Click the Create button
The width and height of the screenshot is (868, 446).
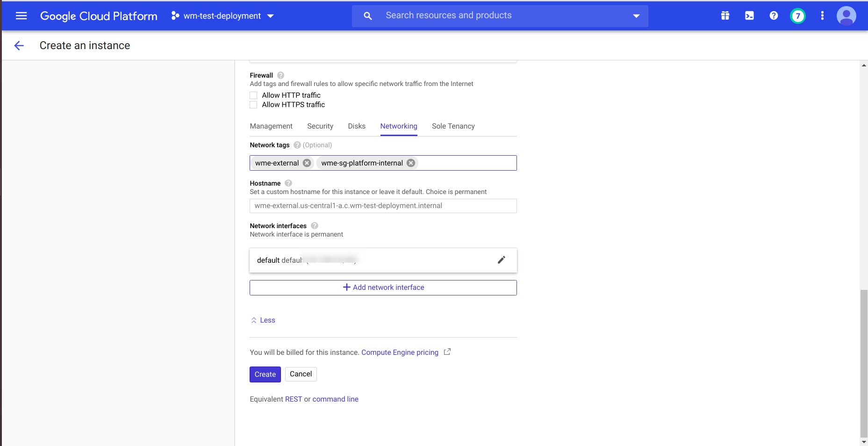point(265,374)
